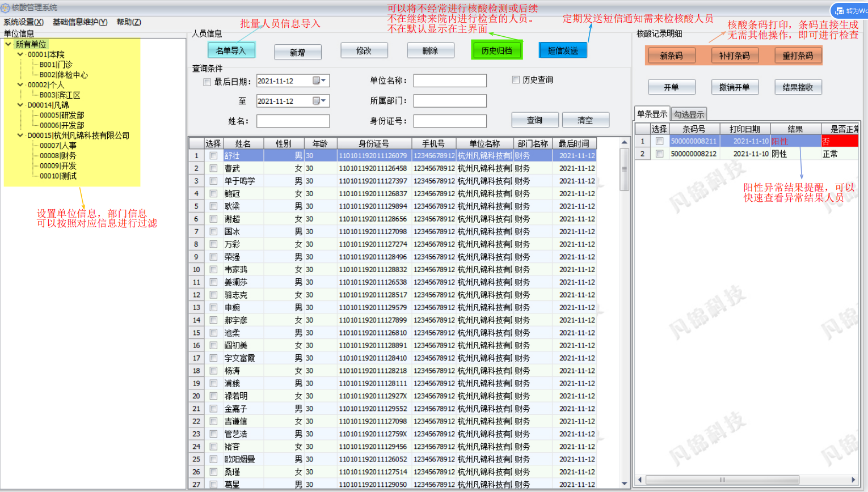The width and height of the screenshot is (868, 492).
Task: Collapse the 所有单位 tree root
Action: tap(9, 44)
